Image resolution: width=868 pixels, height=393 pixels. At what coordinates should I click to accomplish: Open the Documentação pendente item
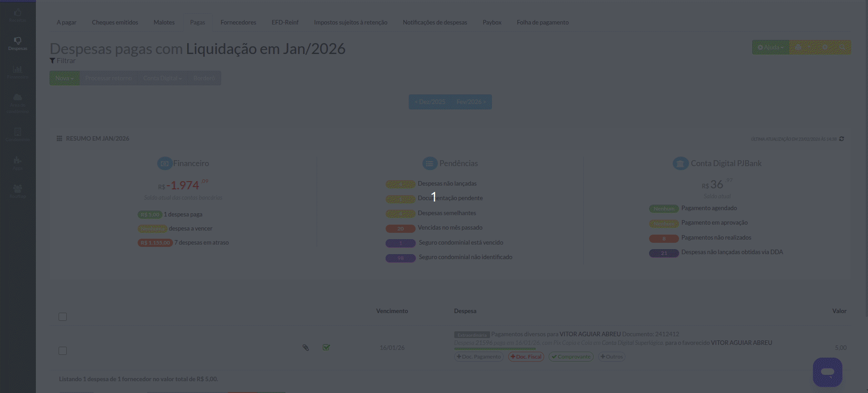(450, 198)
